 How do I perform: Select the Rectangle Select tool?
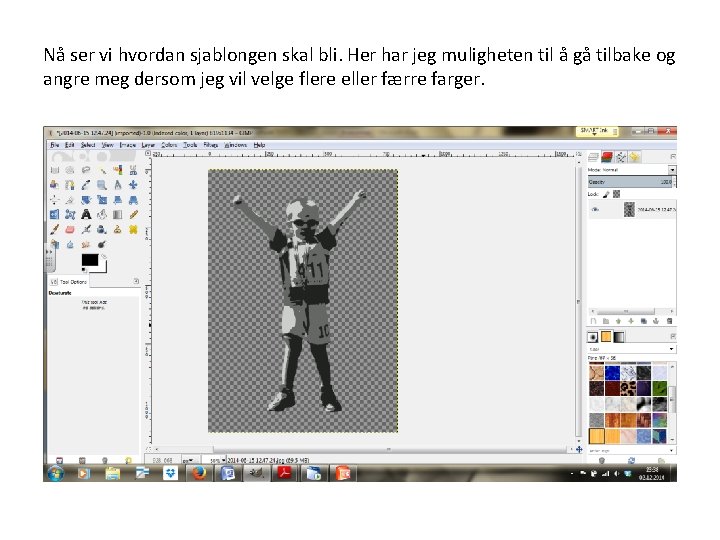pyautogui.click(x=55, y=170)
